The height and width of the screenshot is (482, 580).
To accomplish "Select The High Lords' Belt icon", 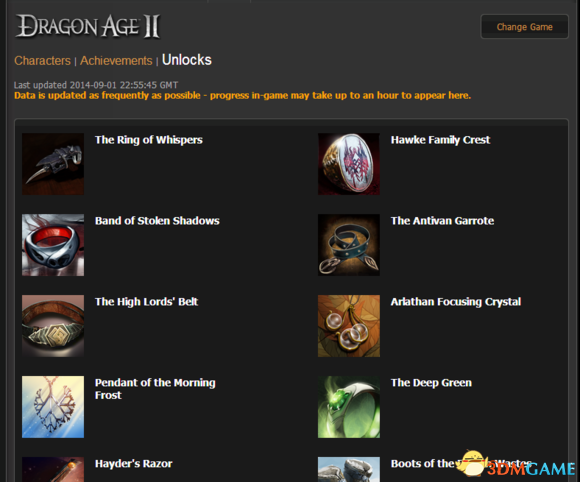I will [53, 326].
